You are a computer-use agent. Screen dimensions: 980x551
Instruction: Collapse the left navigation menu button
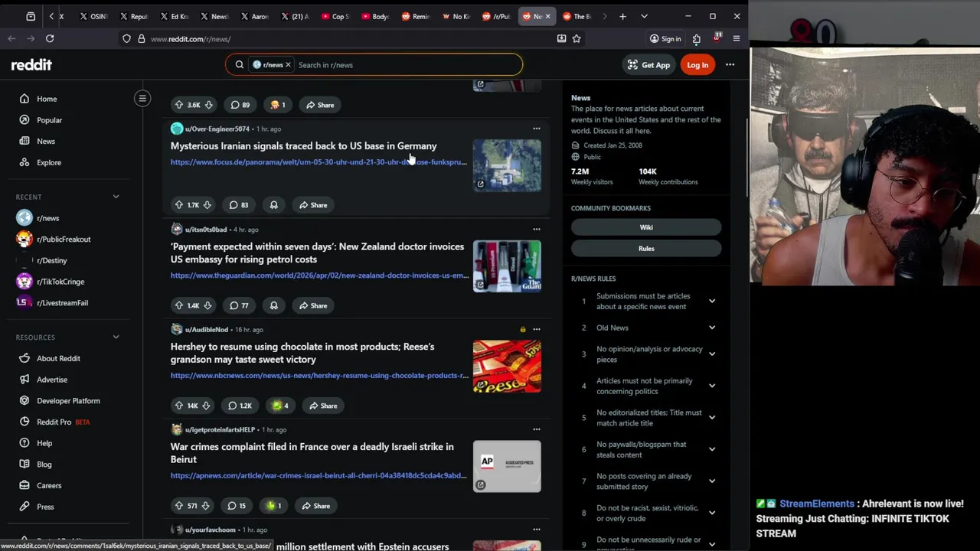tap(142, 99)
